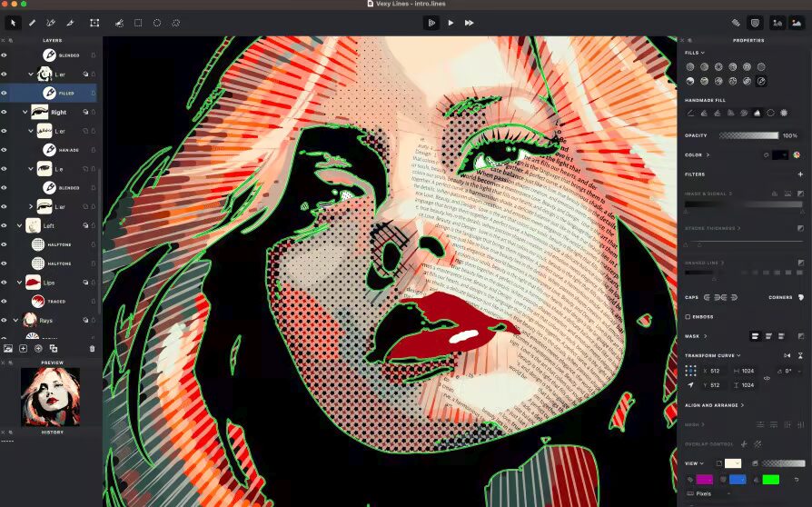Image resolution: width=812 pixels, height=507 pixels.
Task: Collapse the Right layer group
Action: click(x=25, y=112)
